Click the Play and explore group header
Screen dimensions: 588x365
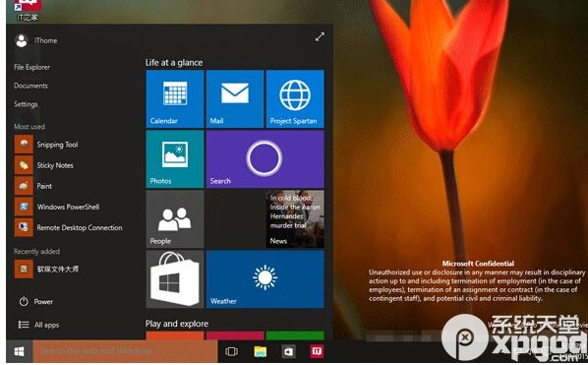pyautogui.click(x=177, y=324)
